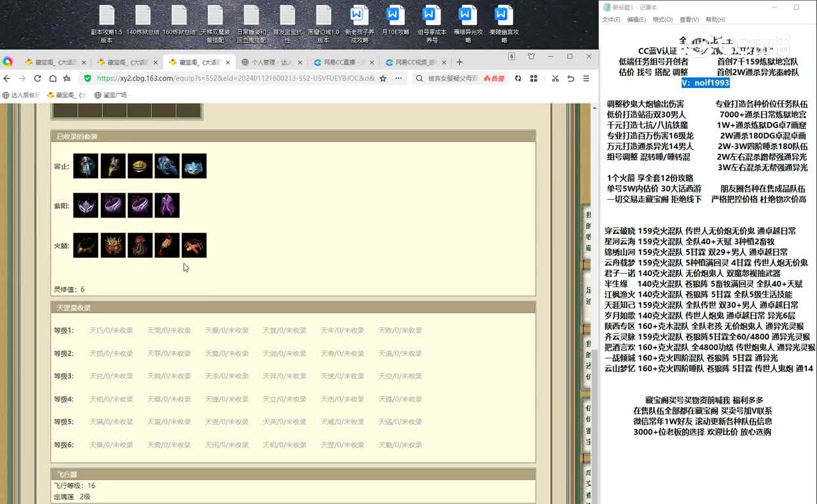Click the 热搜 hot search flame icon

[x=493, y=78]
